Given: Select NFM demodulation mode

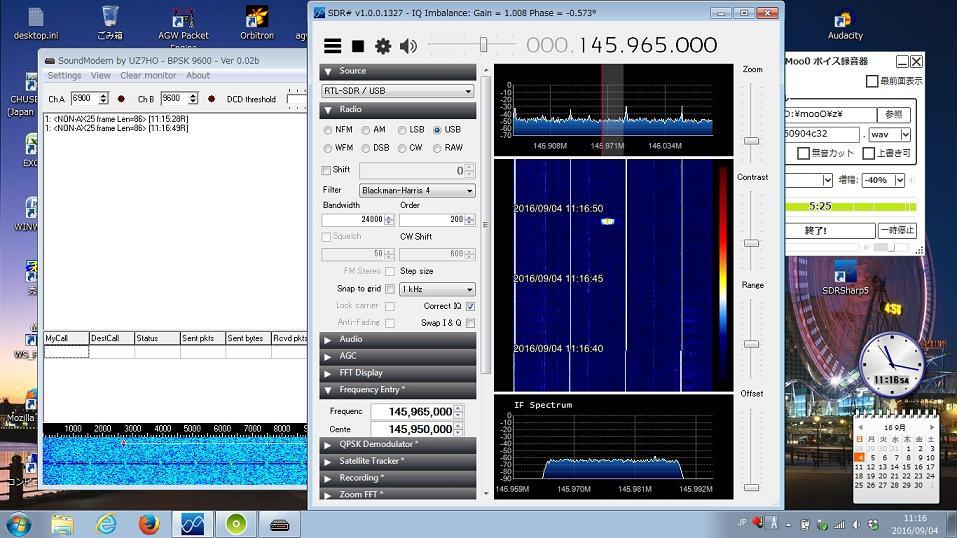Looking at the screenshot, I should tap(328, 130).
